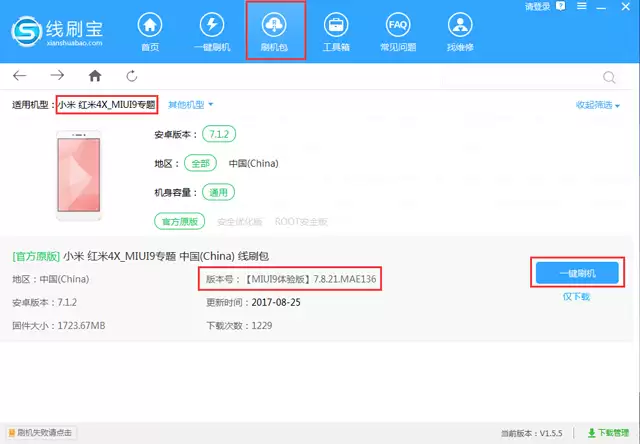Select the 中国(China) region filter
The height and width of the screenshot is (444, 640).
[x=253, y=163]
